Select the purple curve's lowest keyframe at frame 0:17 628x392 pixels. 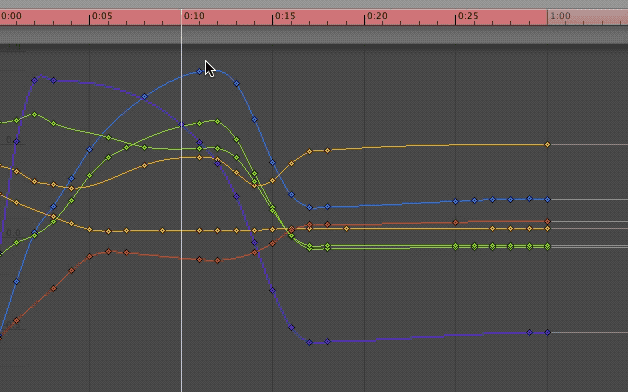[x=309, y=342]
